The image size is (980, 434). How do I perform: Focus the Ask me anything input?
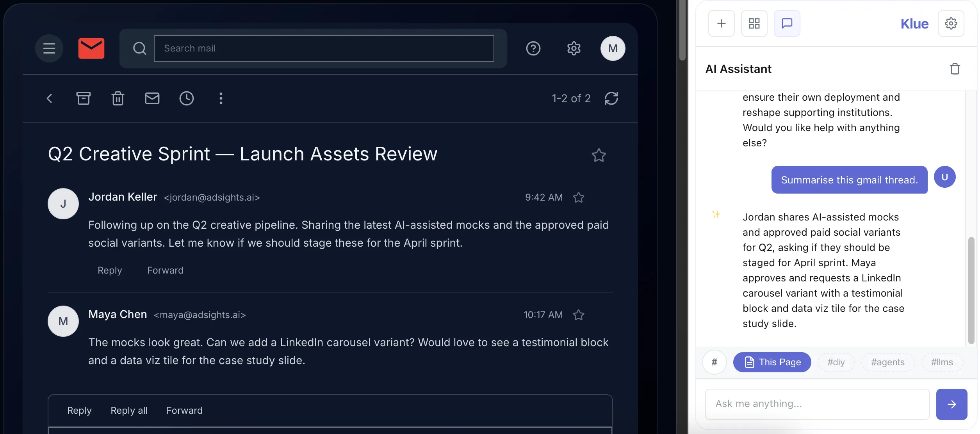[817, 404]
